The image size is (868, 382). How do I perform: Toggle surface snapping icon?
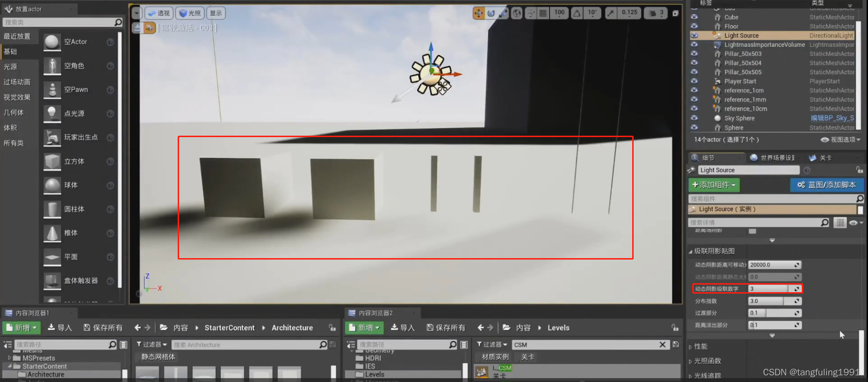pos(531,13)
